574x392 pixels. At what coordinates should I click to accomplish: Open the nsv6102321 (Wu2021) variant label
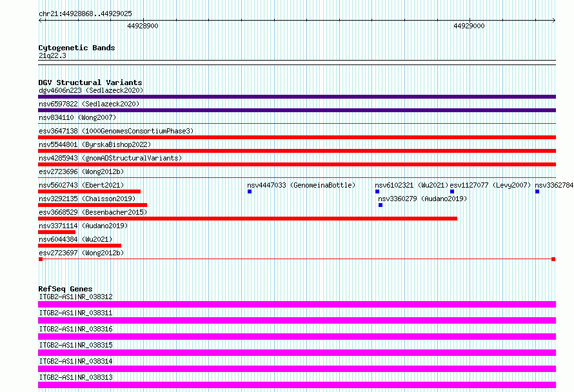coord(411,185)
